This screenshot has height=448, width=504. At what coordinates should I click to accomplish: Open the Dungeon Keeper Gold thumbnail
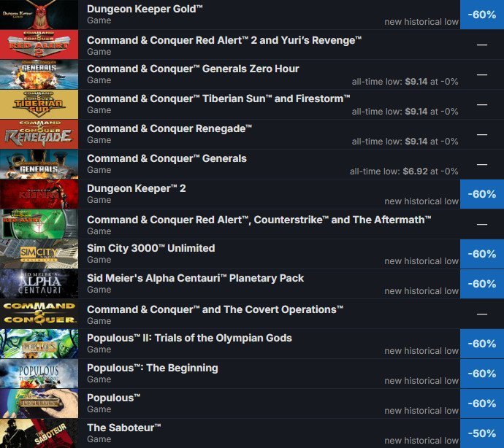click(x=39, y=15)
